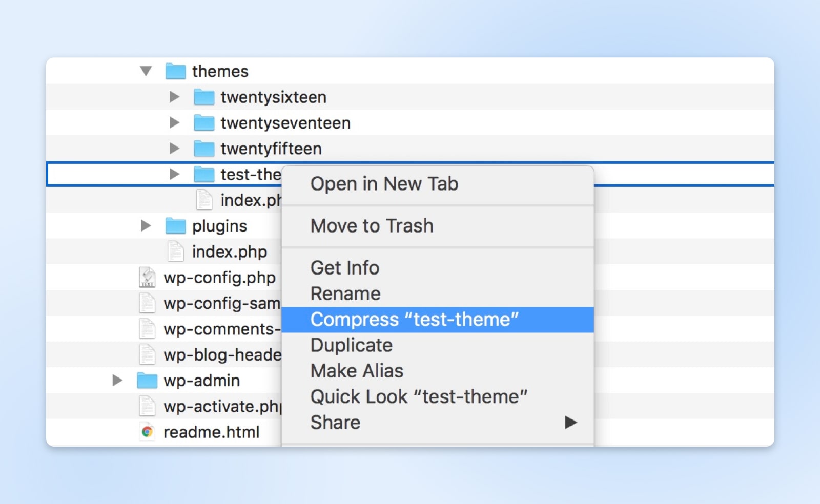Click the Chrome icon next to readme.html
Viewport: 820px width, 504px height.
(147, 432)
